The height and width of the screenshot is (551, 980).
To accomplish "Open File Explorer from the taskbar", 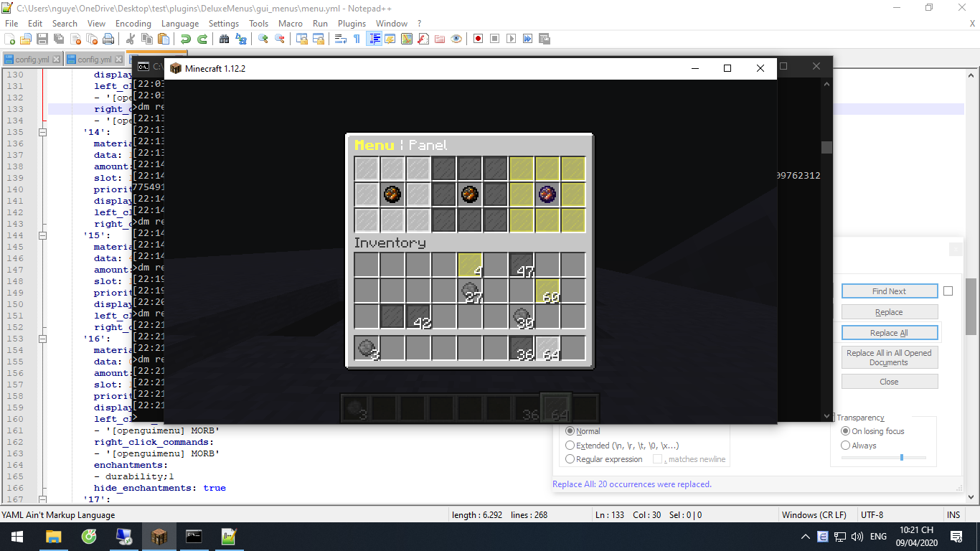I will (54, 537).
